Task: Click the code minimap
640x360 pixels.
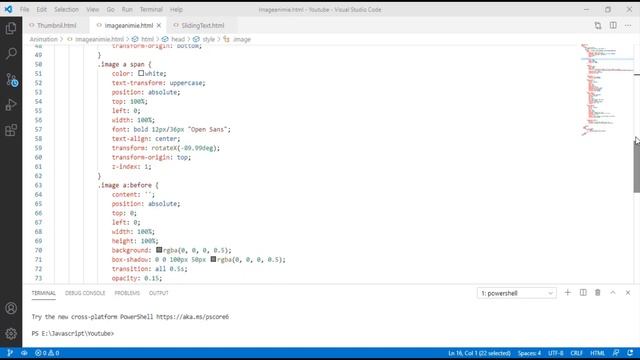Action: pos(607,90)
